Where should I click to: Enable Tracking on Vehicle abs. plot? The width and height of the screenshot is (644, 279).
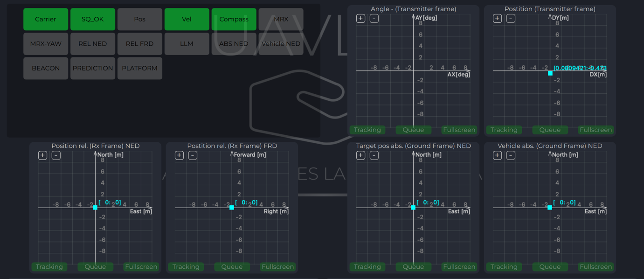(x=504, y=267)
